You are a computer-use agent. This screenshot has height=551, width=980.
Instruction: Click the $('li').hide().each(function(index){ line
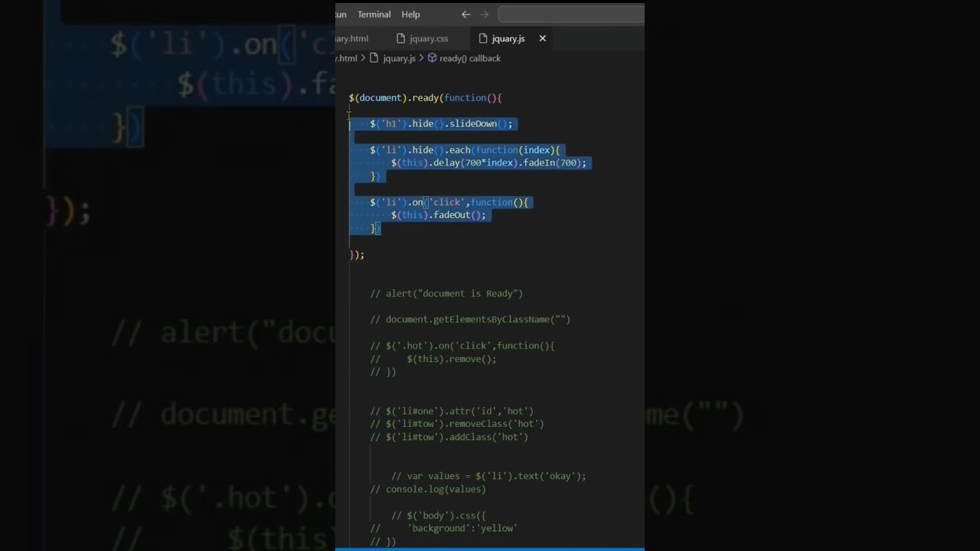coord(465,150)
